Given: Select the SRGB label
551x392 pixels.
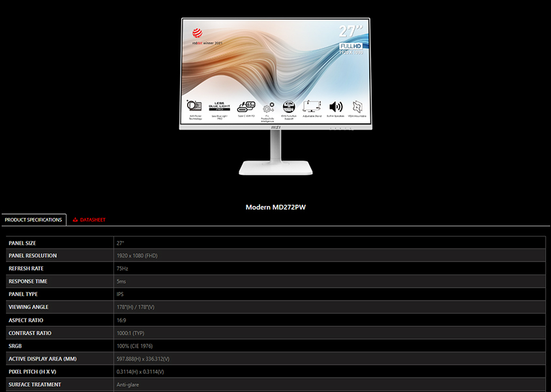Looking at the screenshot, I should point(15,346).
